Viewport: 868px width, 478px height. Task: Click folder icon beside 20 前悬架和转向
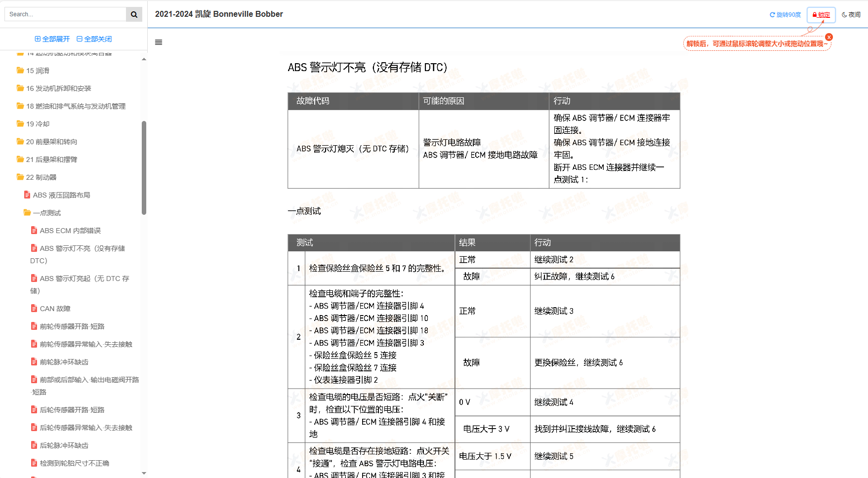tap(20, 141)
